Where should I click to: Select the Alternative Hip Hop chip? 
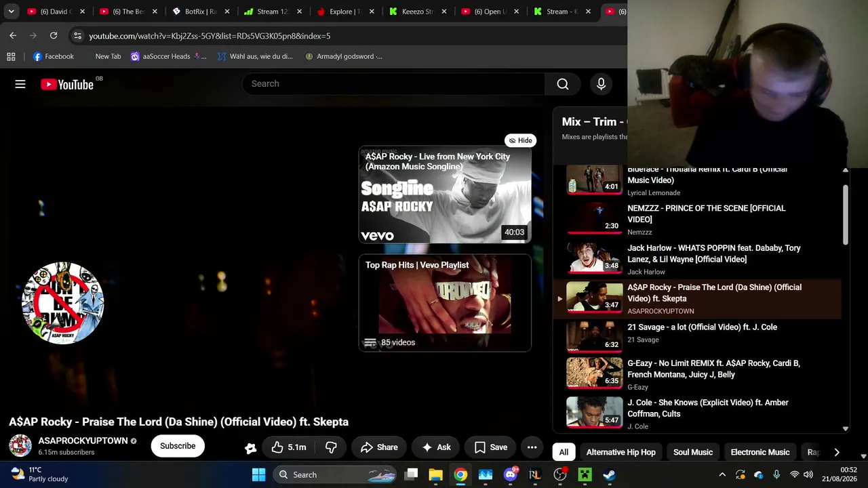[621, 452]
